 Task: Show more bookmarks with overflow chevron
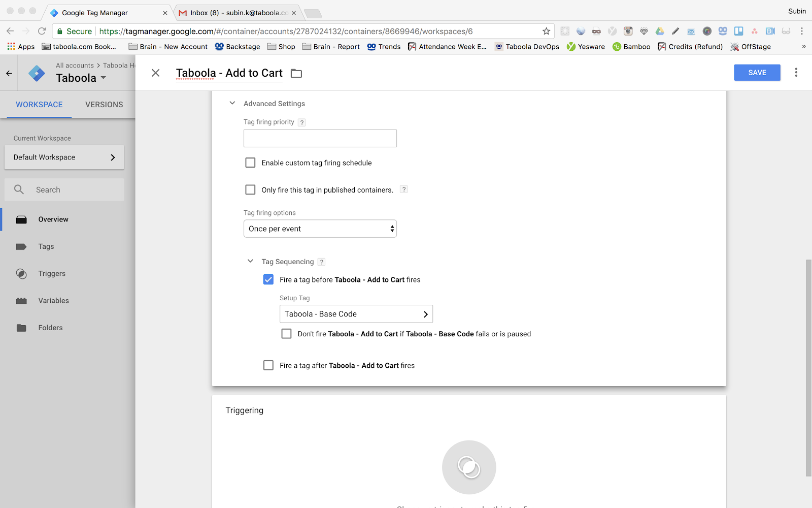pyautogui.click(x=803, y=46)
